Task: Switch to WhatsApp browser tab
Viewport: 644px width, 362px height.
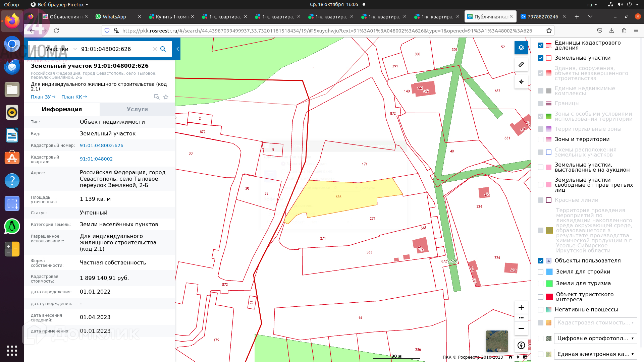Action: [x=114, y=16]
